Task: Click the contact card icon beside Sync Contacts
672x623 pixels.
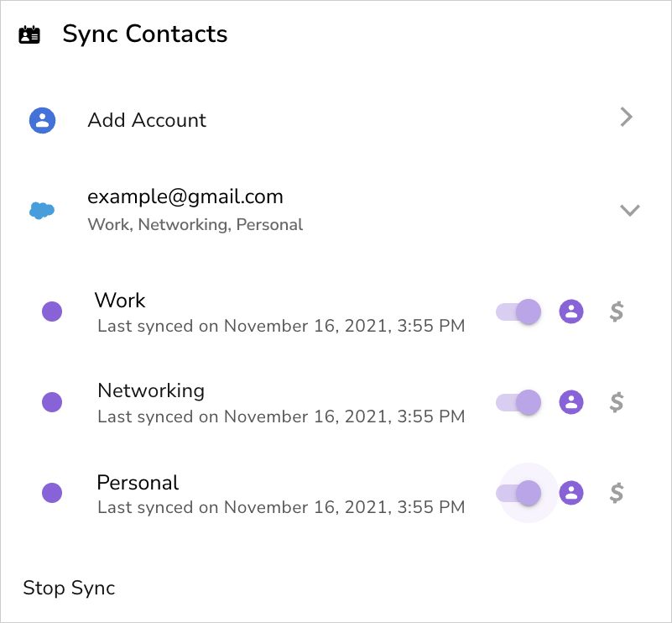Action: (x=29, y=35)
